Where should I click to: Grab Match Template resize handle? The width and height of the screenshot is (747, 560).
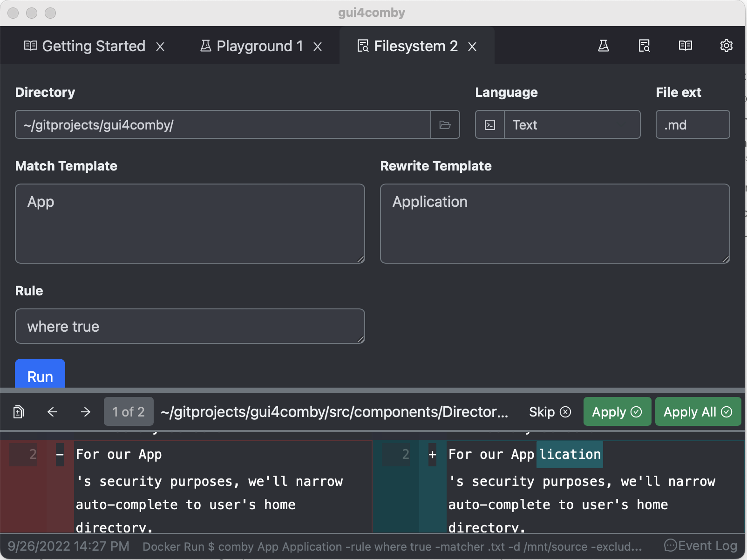tap(360, 259)
